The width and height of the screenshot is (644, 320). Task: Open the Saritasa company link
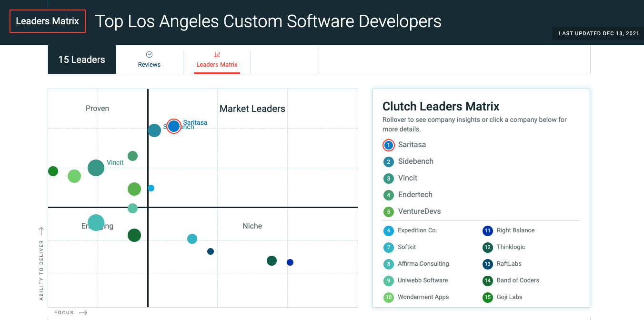412,145
